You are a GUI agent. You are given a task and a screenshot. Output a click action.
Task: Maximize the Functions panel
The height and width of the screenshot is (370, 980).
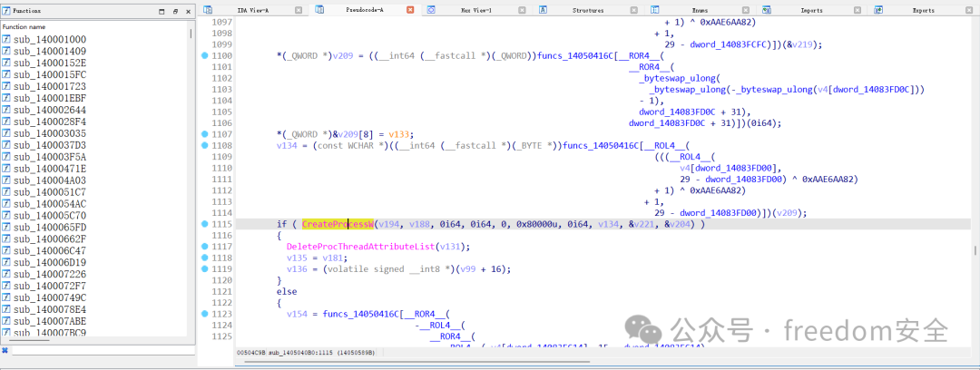[x=162, y=11]
